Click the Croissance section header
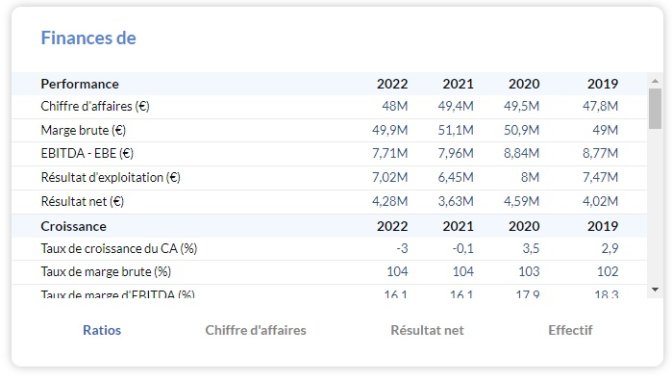This screenshot has width=672, height=380. click(73, 226)
